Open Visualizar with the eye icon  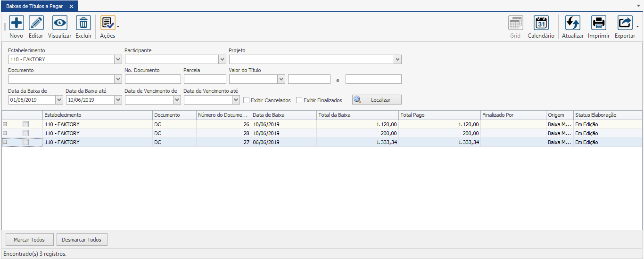point(60,23)
